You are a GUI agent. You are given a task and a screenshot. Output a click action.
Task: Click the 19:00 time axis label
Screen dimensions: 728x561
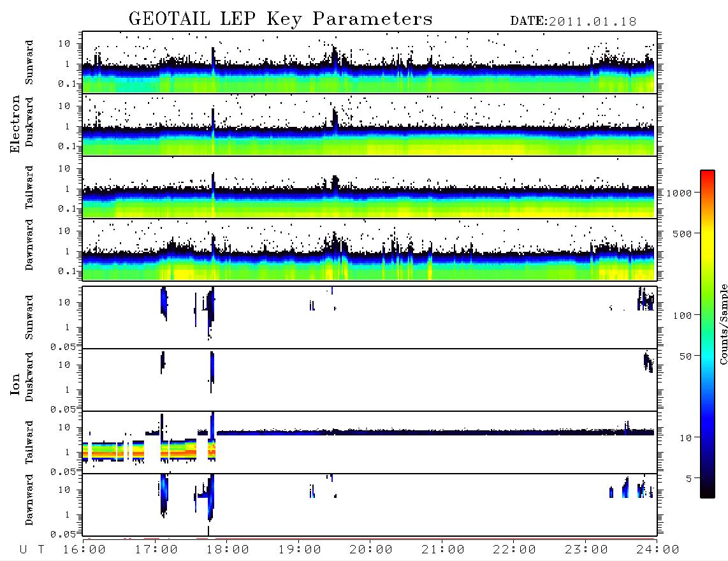point(300,550)
